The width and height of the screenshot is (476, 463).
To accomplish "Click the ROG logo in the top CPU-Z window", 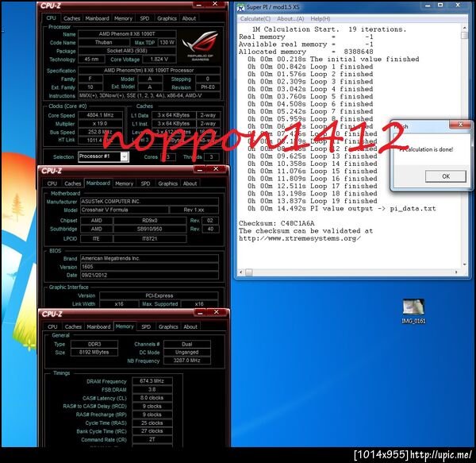I will (201, 45).
